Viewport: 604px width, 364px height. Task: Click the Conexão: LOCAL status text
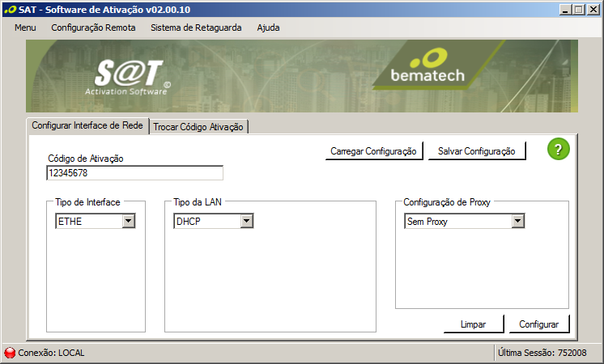[x=51, y=353]
